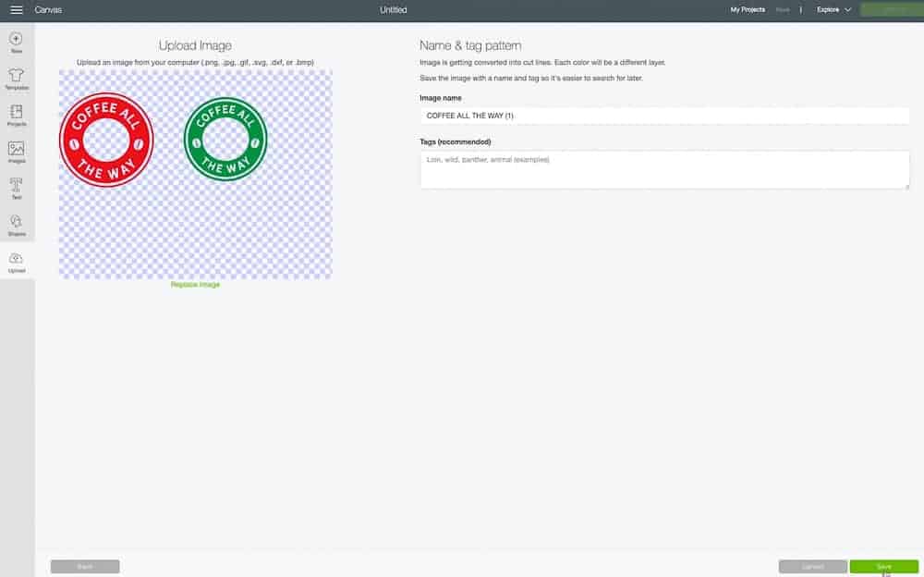Click the Replace Image link
924x577 pixels.
click(x=195, y=285)
